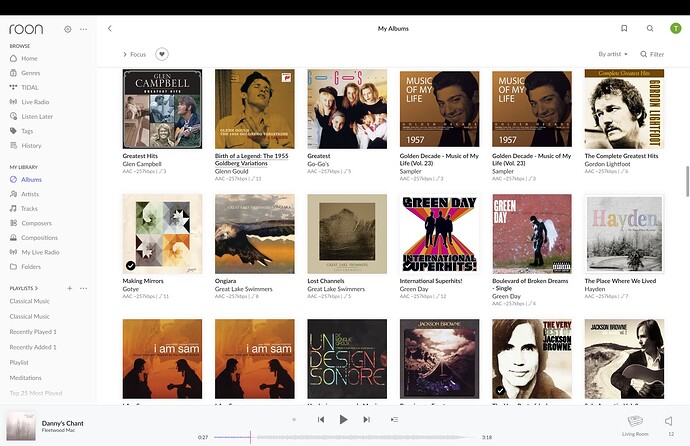This screenshot has width=690, height=446.
Task: Click the Composers icon
Action: 14,223
